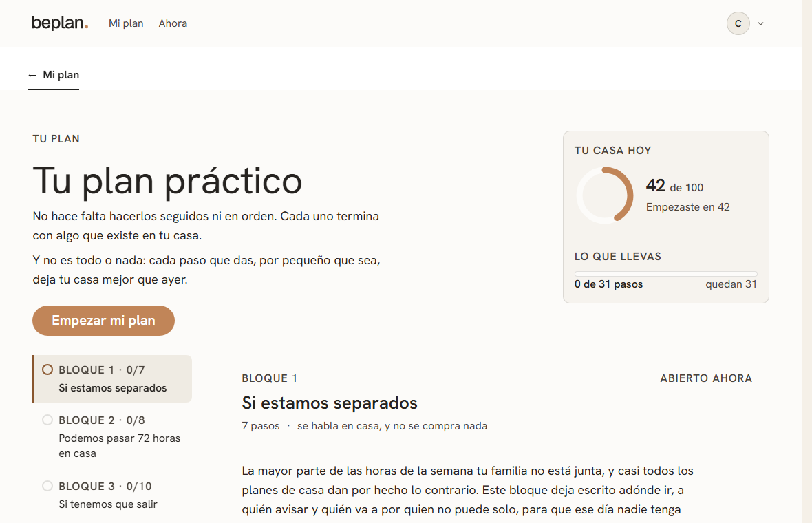The width and height of the screenshot is (812, 523).
Task: Click the back arrow beside Mi plan
Action: [32, 76]
